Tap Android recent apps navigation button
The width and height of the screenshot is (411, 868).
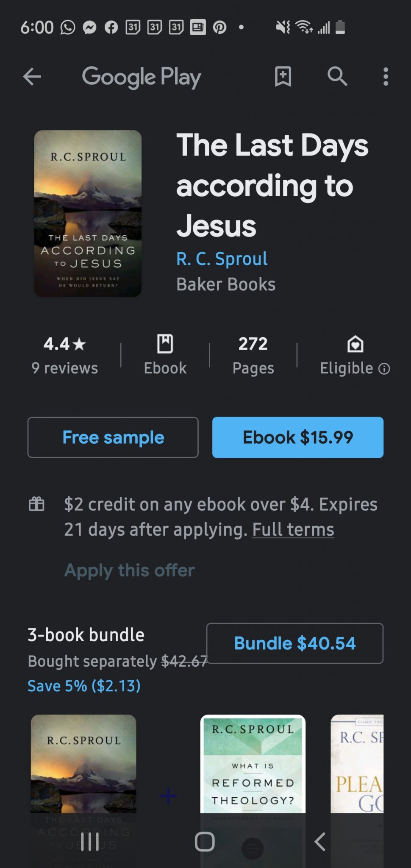coord(90,842)
